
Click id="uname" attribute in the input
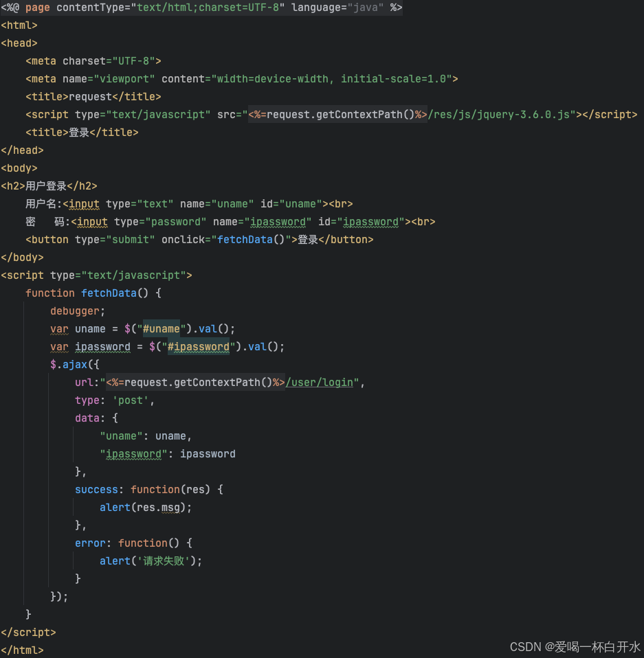pos(291,204)
